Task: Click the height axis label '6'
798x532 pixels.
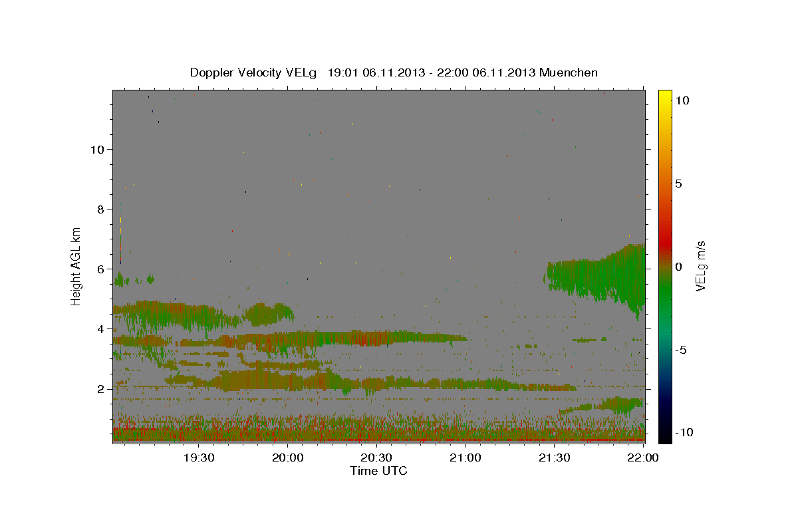Action: 101,269
